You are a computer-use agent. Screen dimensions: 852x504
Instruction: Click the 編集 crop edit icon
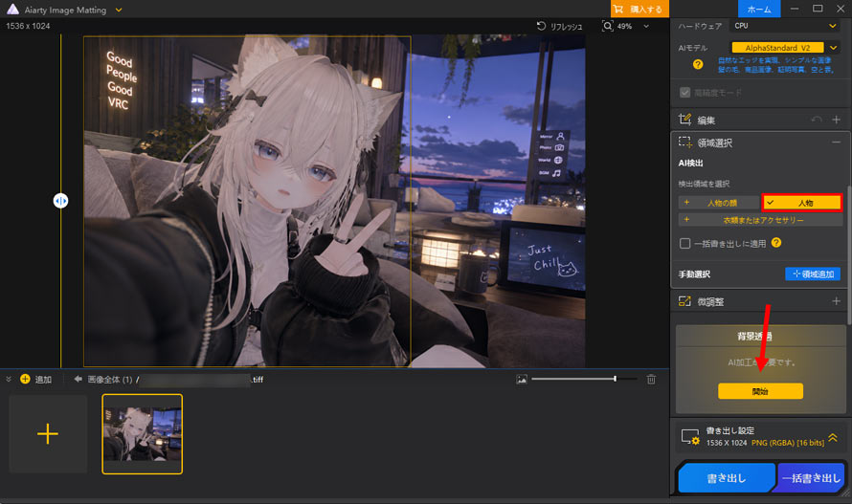684,120
